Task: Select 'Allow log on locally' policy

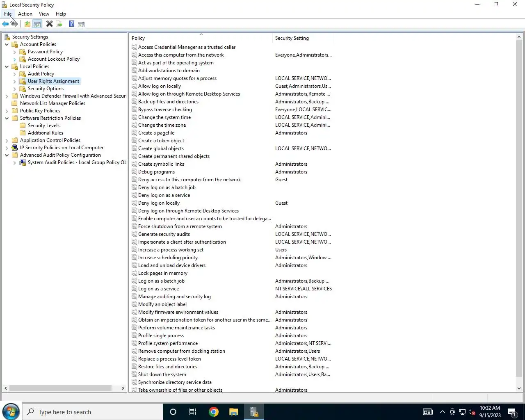Action: (x=159, y=86)
